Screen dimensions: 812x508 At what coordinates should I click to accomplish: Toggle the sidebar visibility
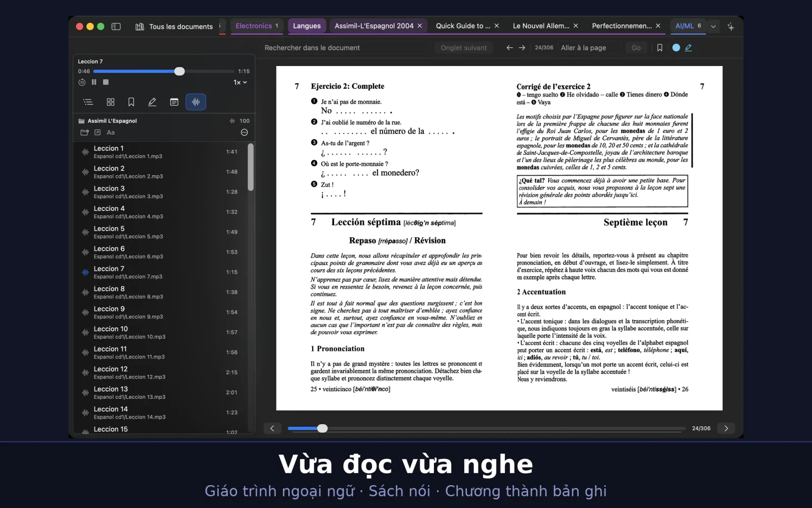click(116, 26)
